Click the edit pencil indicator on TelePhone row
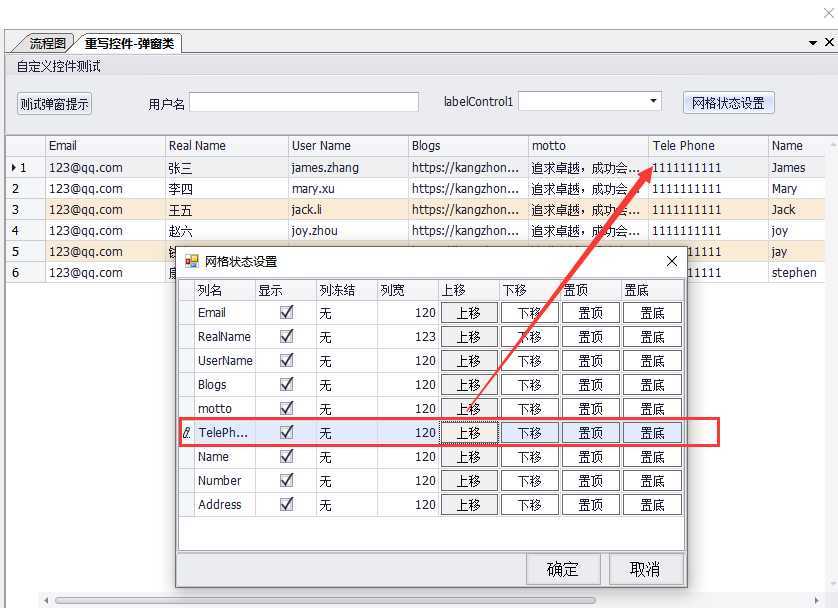Screen dimensions: 838x608 tap(187, 433)
